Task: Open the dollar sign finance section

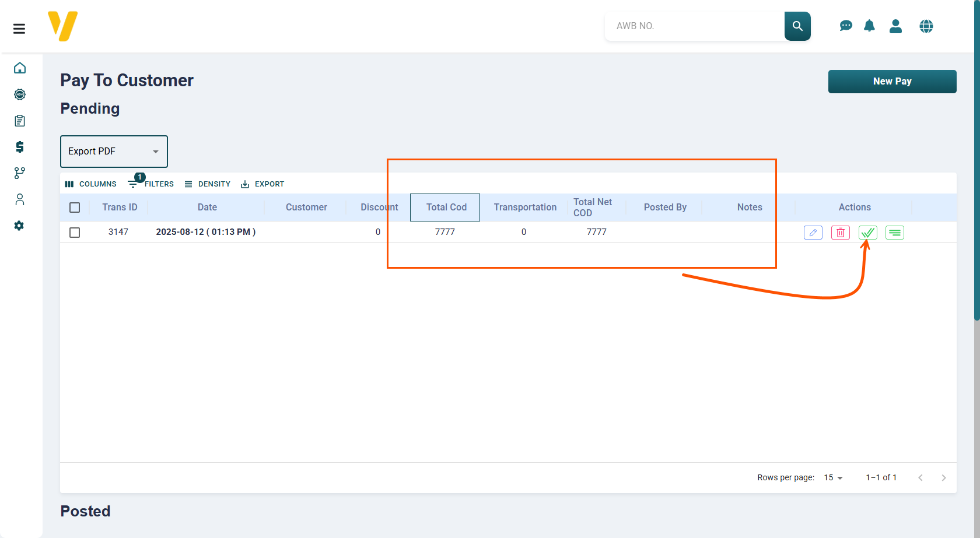Action: click(20, 147)
